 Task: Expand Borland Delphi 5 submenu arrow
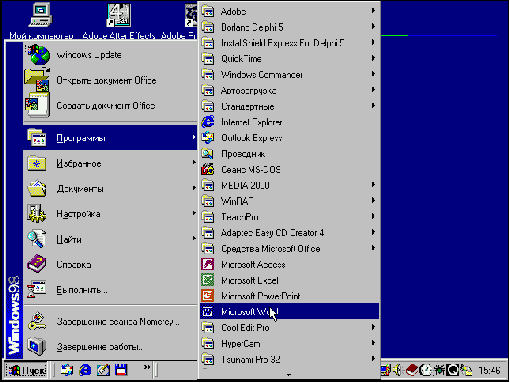pyautogui.click(x=373, y=26)
